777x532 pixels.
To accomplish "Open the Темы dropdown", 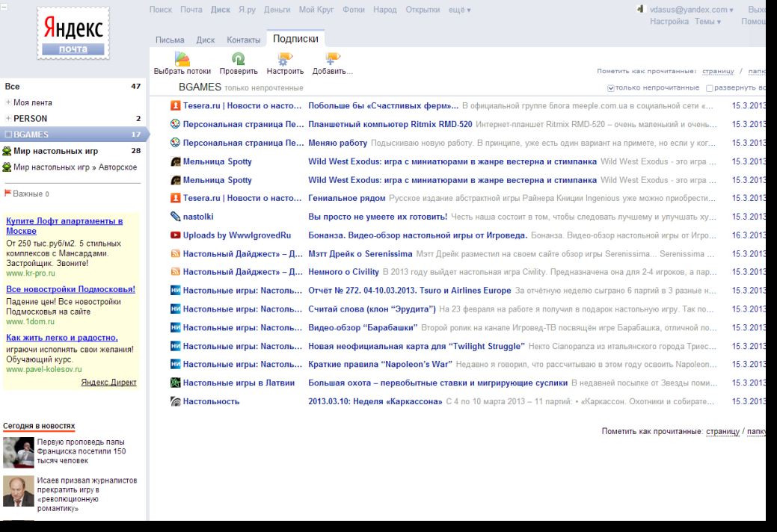I will click(707, 21).
